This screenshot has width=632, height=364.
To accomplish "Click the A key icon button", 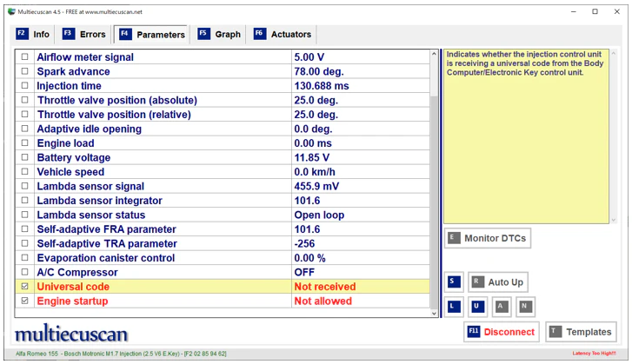I will point(501,307).
